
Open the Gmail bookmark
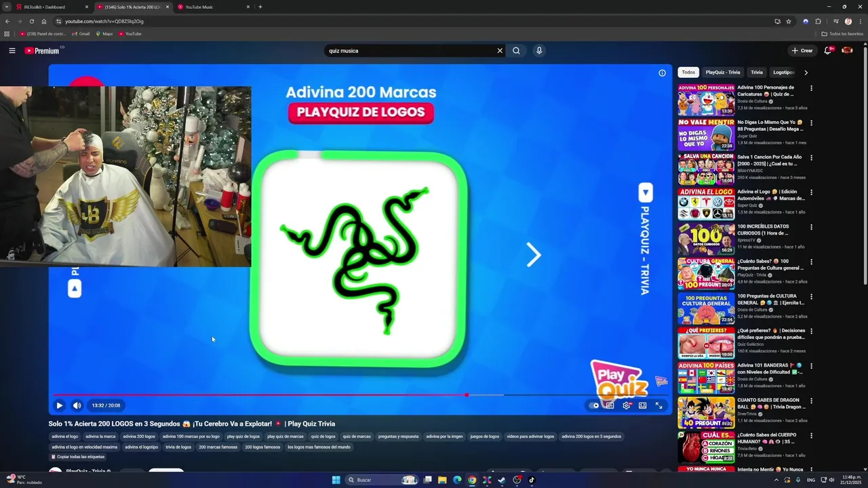81,34
